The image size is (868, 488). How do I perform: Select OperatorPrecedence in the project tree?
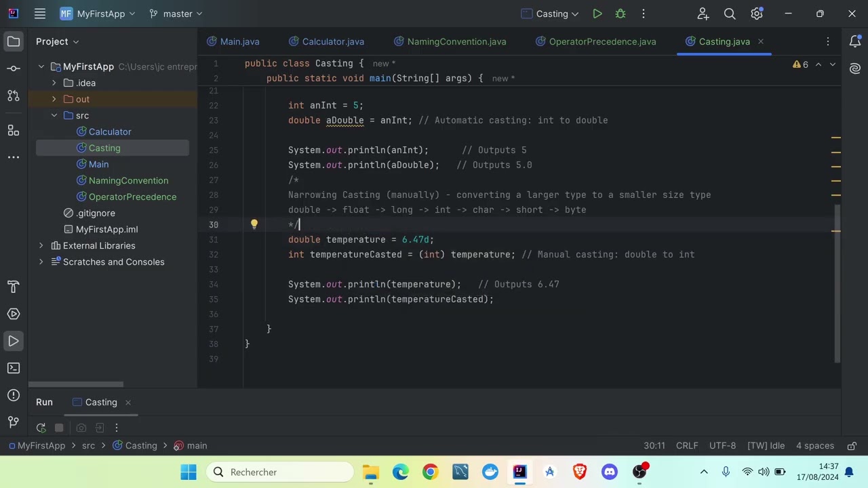132,197
